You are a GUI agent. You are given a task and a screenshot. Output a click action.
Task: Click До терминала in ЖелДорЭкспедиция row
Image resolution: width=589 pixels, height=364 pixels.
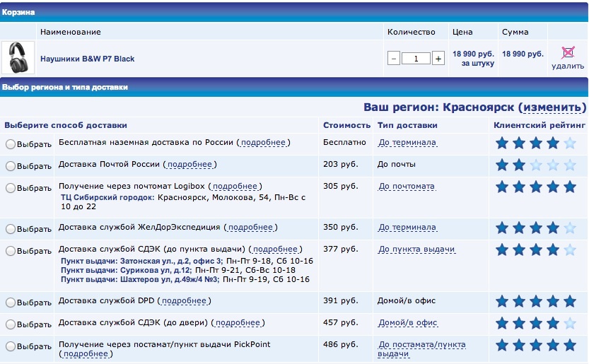[x=407, y=227]
